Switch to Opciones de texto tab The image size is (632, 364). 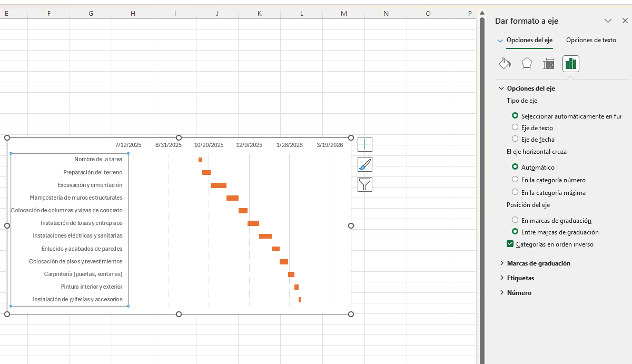point(591,40)
